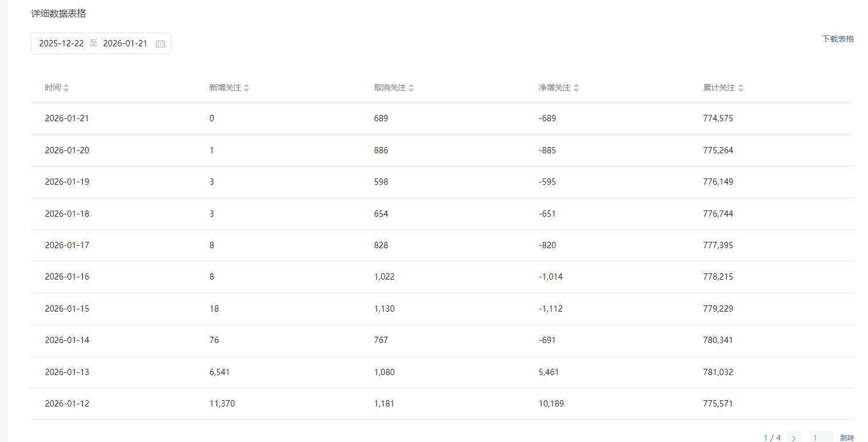Click cumulative follows value 775,571
This screenshot has height=442, width=868.
point(718,404)
